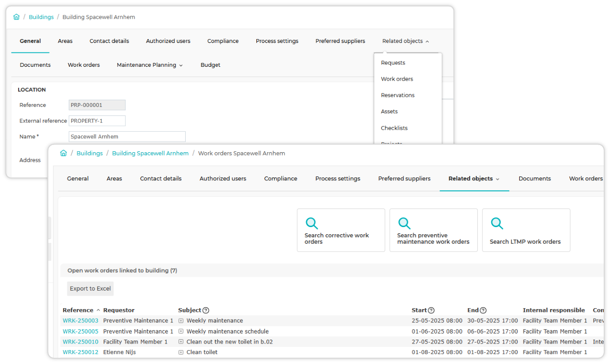Viewport: 610px width, 364px height.
Task: Sort the table by the Reference column
Action: [78, 310]
